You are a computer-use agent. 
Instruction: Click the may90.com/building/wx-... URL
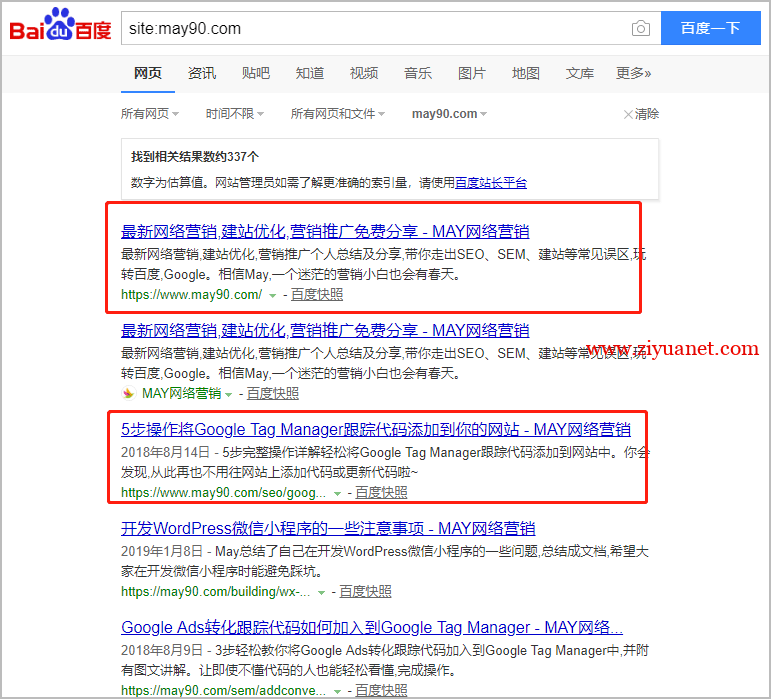pyautogui.click(x=216, y=591)
